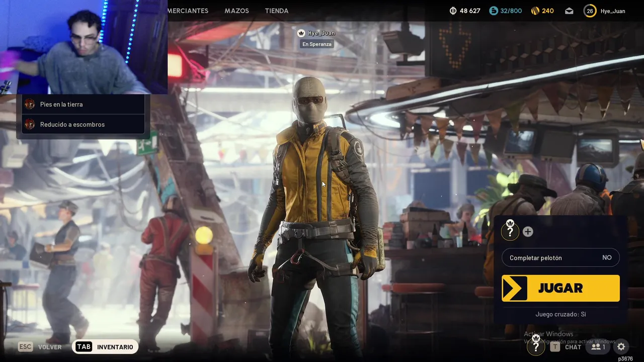Add a squad member with the plus icon
Screen dimensions: 644x362
point(528,231)
